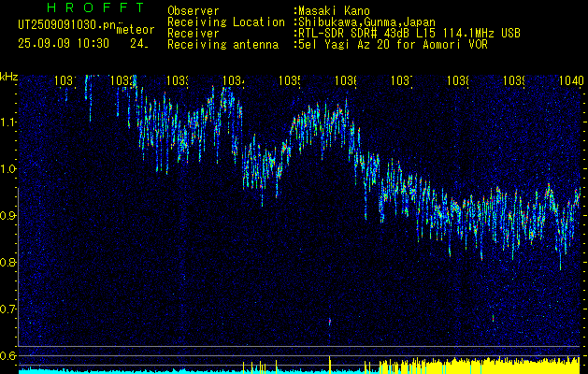Select observer name Masaki Kano
Viewport: 588px width, 374px height.
pos(334,11)
